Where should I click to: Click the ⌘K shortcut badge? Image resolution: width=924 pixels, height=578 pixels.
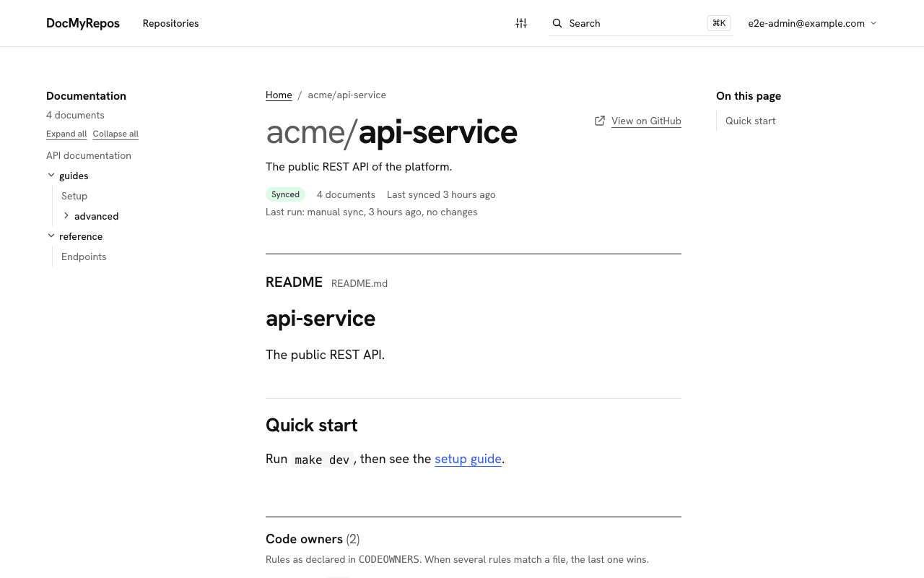coord(719,23)
